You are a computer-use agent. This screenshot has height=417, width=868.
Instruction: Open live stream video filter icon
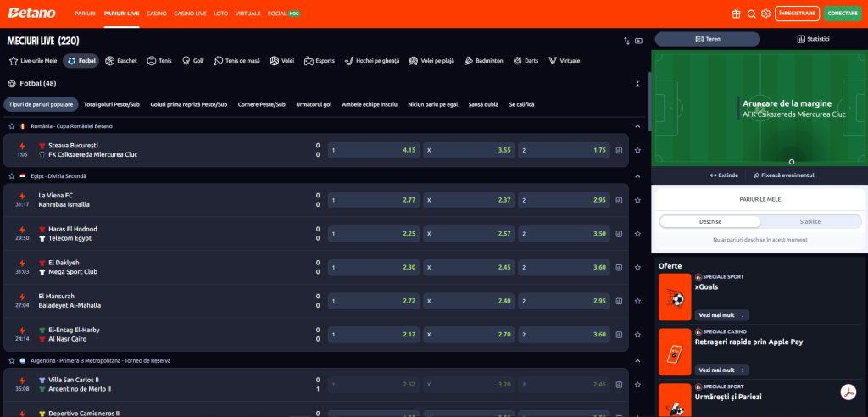click(639, 41)
